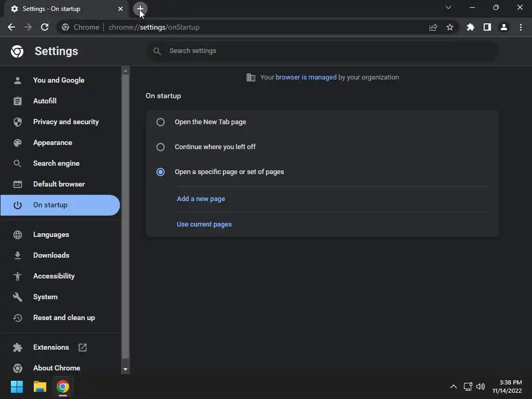
Task: Click the sidebar scrollbar thumb
Action: pos(125,217)
